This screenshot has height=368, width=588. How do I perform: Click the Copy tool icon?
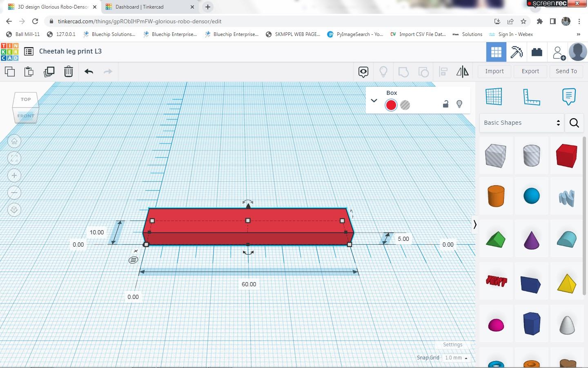tap(10, 72)
